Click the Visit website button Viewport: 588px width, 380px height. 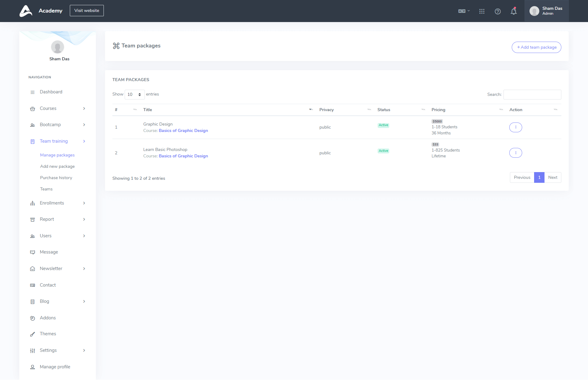click(x=87, y=10)
